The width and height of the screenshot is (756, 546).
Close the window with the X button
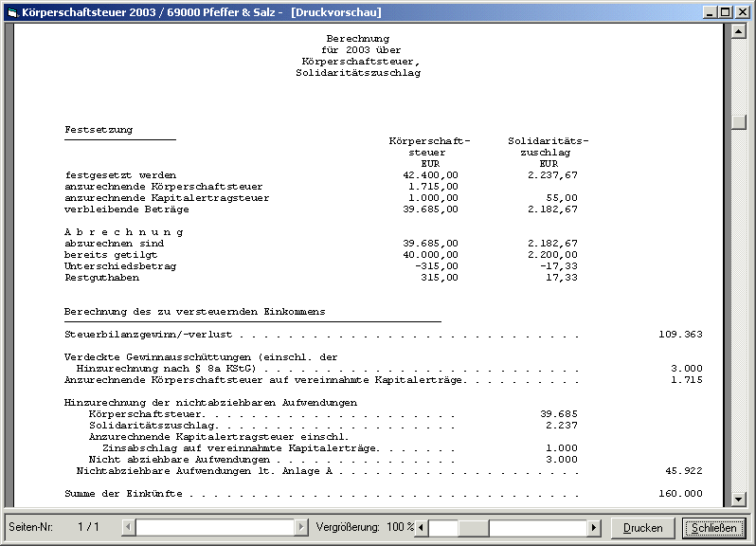[x=743, y=12]
